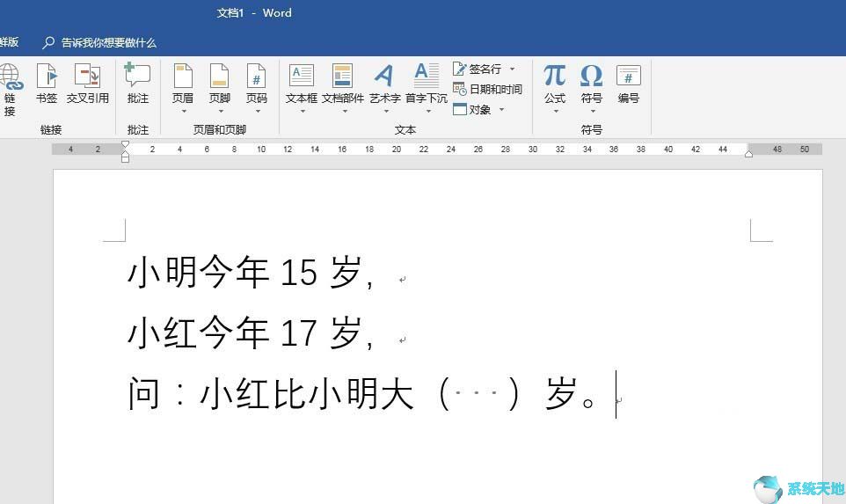Click the 问：小红比小明大 text
The height and width of the screenshot is (504, 846).
[270, 393]
